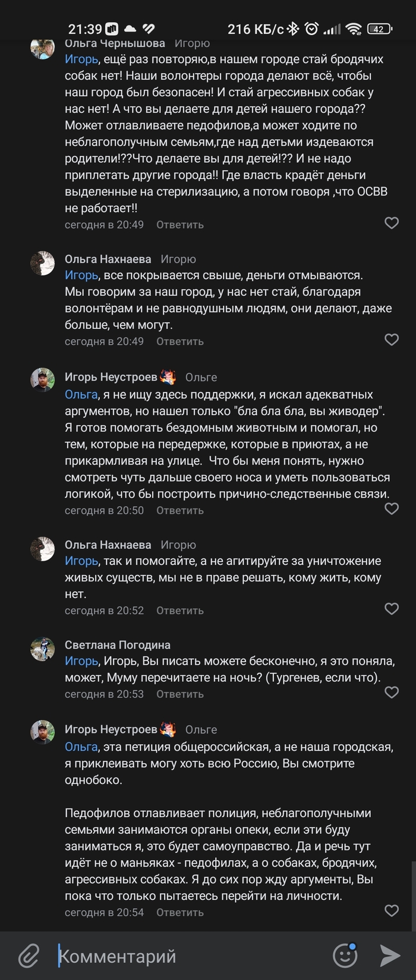Ответить on Ольга Нахнаева's 20:52 comment

click(179, 611)
